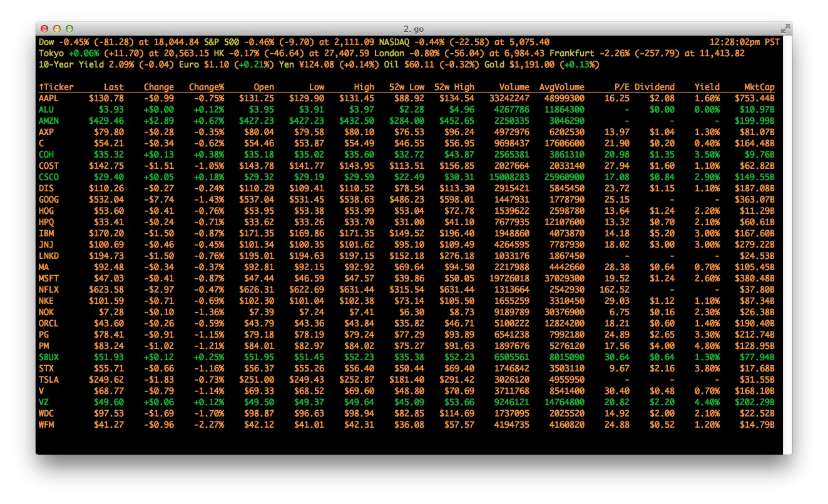828x504 pixels.
Task: Select the Tokyo index value 20,563.15
Action: pos(187,53)
